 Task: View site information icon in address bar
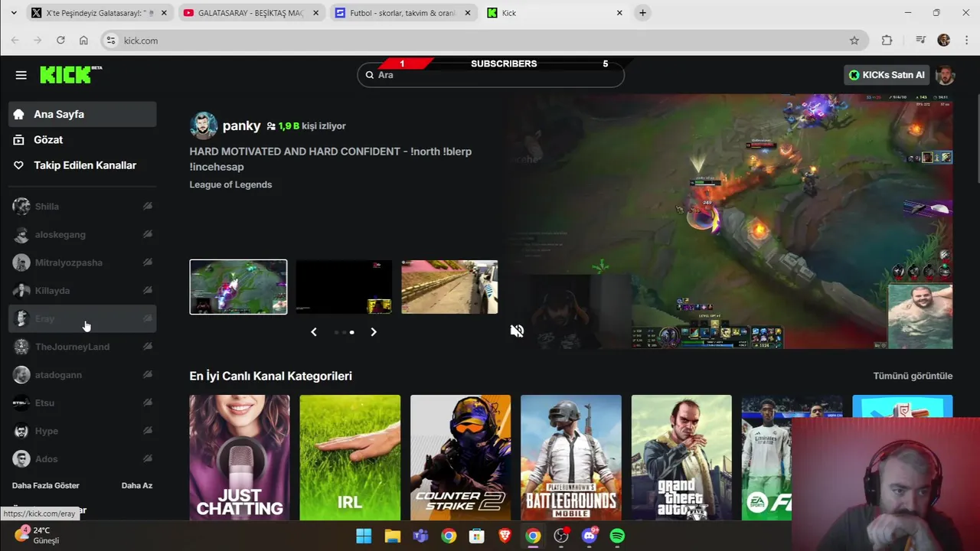pyautogui.click(x=111, y=41)
